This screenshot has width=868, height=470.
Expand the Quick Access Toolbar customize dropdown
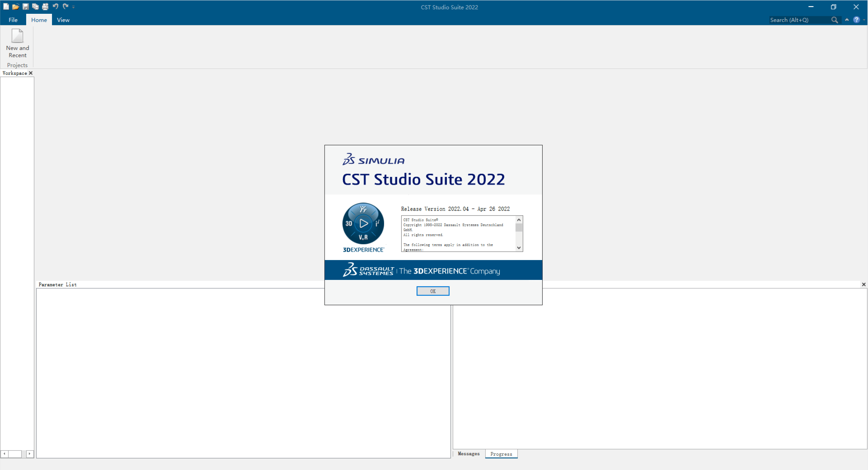pyautogui.click(x=74, y=7)
